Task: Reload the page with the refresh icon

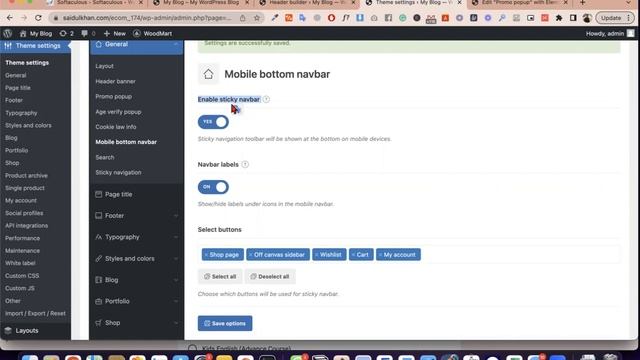Action: [x=38, y=18]
